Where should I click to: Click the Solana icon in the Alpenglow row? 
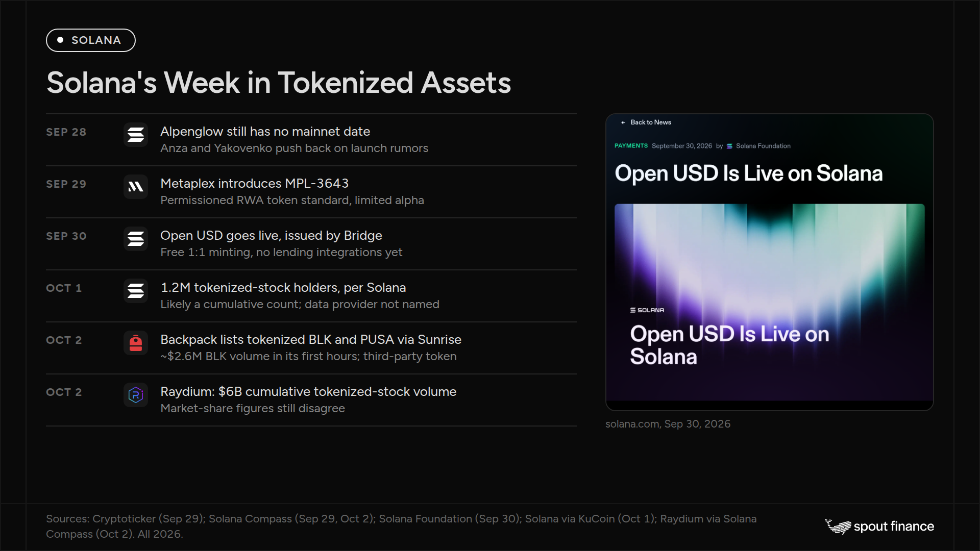click(136, 135)
